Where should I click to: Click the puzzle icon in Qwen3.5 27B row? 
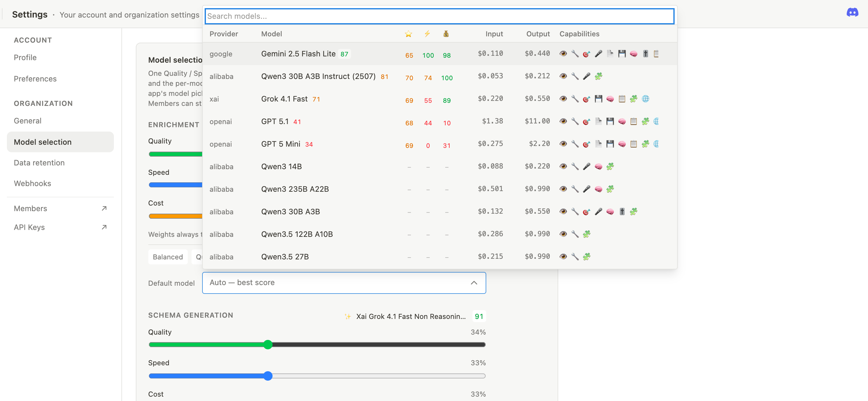(x=587, y=257)
